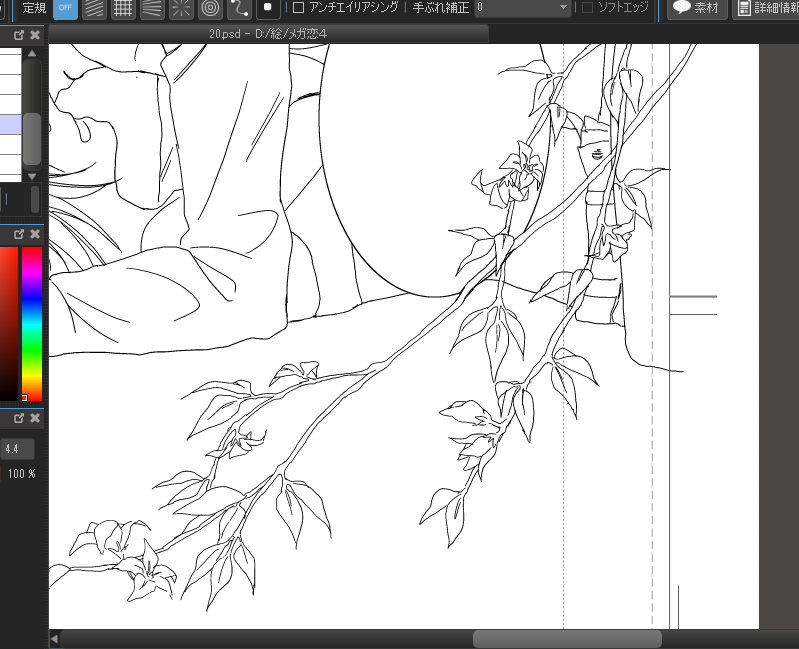The height and width of the screenshot is (649, 799).
Task: Click the 定規 ruler label
Action: [34, 8]
